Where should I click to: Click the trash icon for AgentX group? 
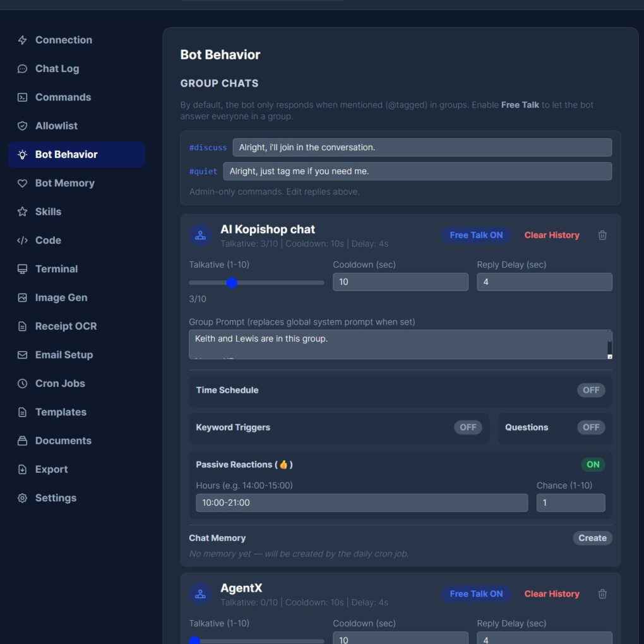(602, 594)
